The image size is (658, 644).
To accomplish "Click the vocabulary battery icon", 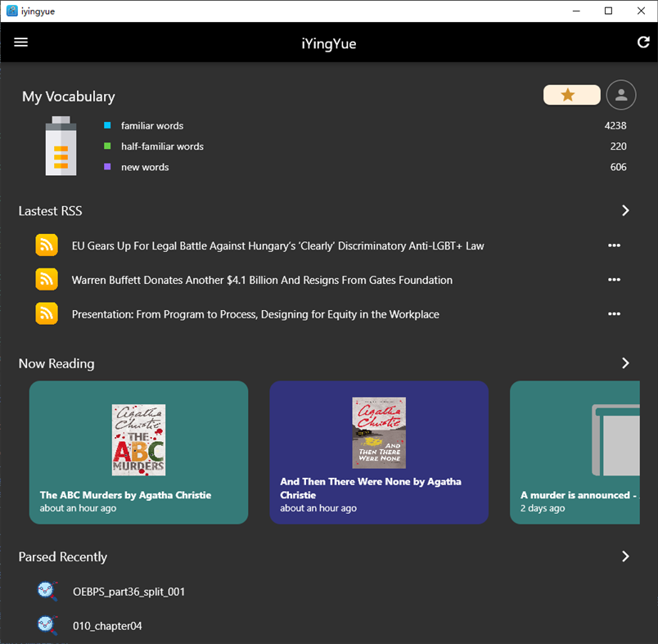I will pos(59,146).
